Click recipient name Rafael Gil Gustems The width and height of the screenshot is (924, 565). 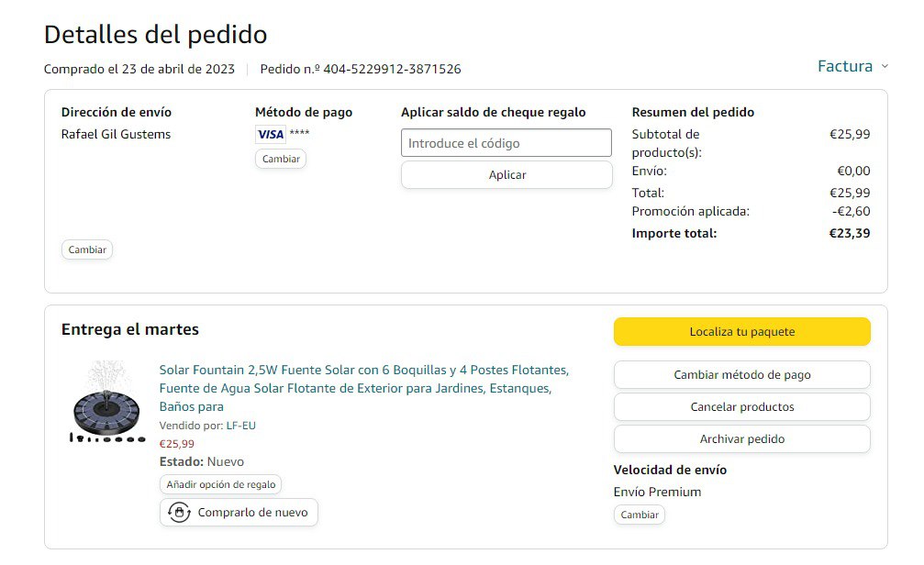coord(116,134)
